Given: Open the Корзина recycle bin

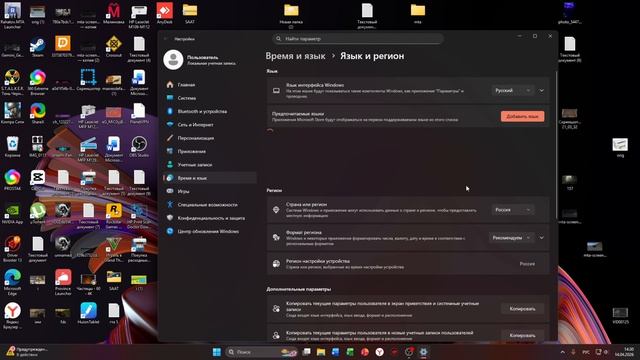Looking at the screenshot, I should (x=12, y=147).
